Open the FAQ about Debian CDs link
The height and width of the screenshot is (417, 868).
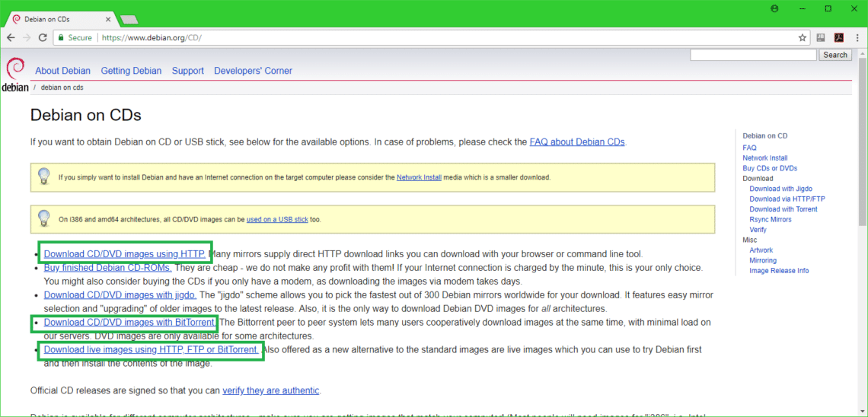tap(577, 142)
